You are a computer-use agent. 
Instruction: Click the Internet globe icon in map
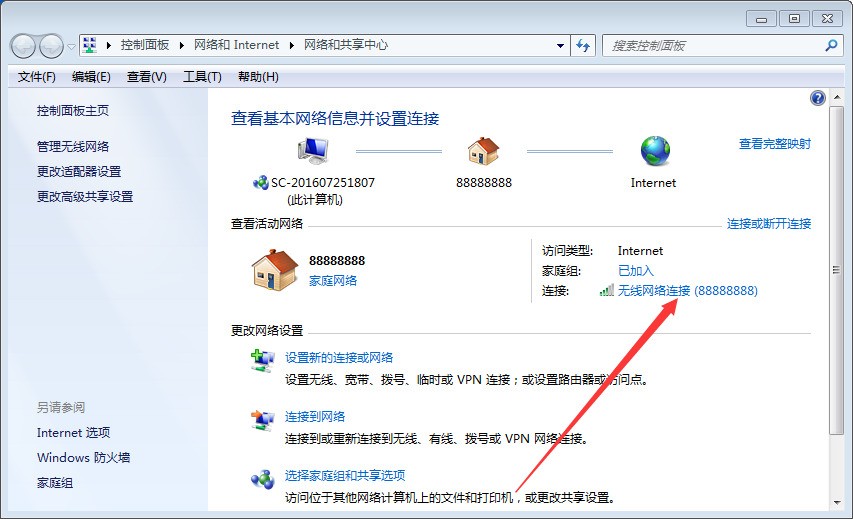[x=655, y=151]
